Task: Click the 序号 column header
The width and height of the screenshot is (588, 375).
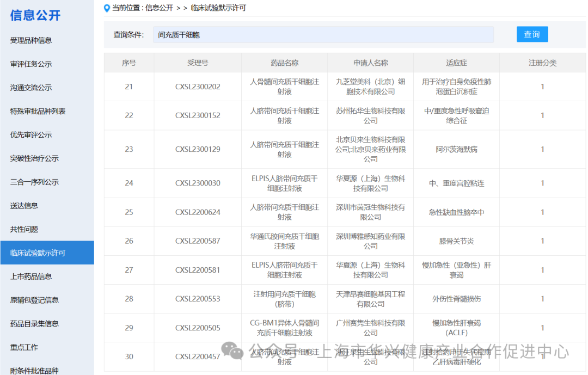Action: pyautogui.click(x=129, y=63)
